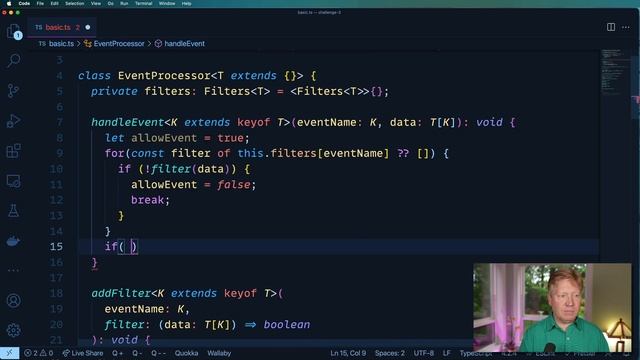Viewport: 640px width, 360px height.
Task: Click the Q+ status bar button
Action: tap(118, 353)
